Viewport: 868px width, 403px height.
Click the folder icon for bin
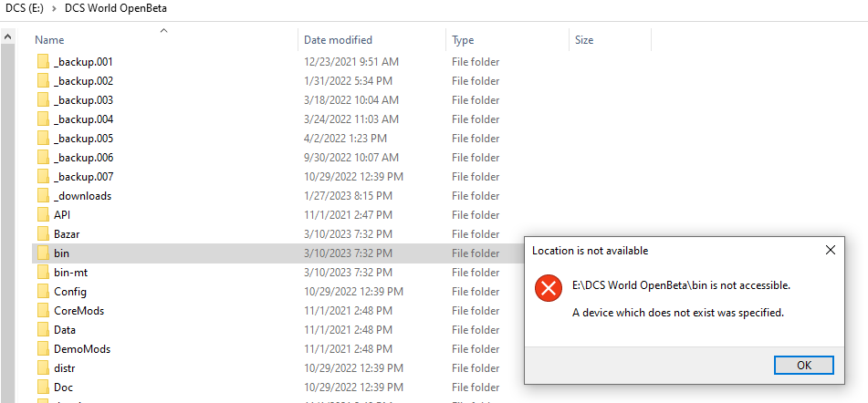click(x=44, y=253)
